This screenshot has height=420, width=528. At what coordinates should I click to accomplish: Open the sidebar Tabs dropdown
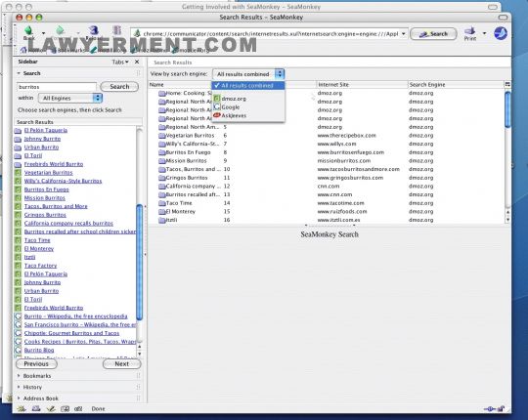click(x=120, y=62)
